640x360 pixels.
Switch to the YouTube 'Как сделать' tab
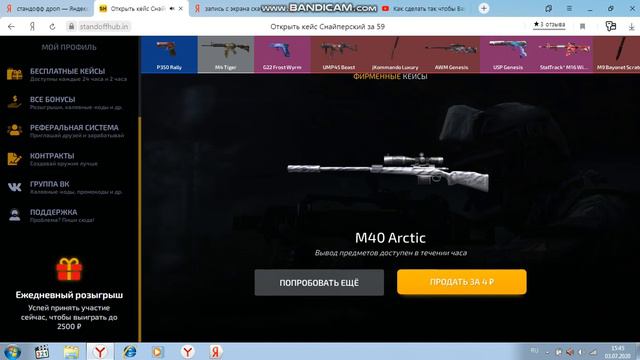coord(424,8)
